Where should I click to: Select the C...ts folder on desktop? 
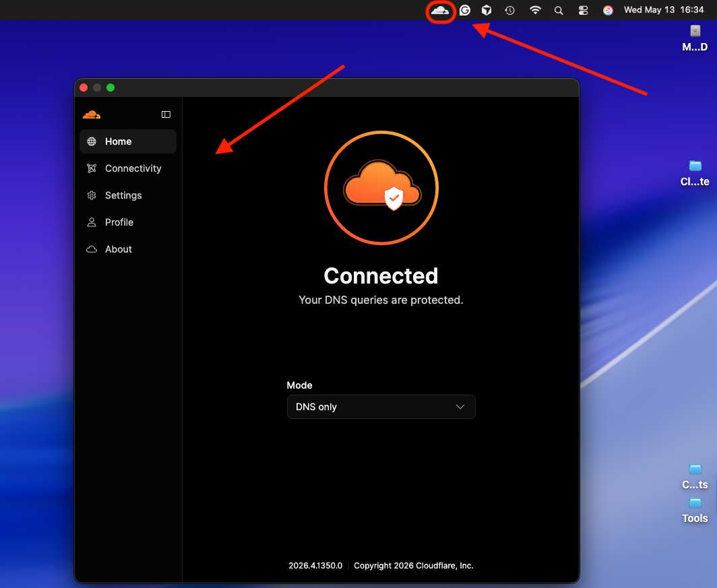695,469
